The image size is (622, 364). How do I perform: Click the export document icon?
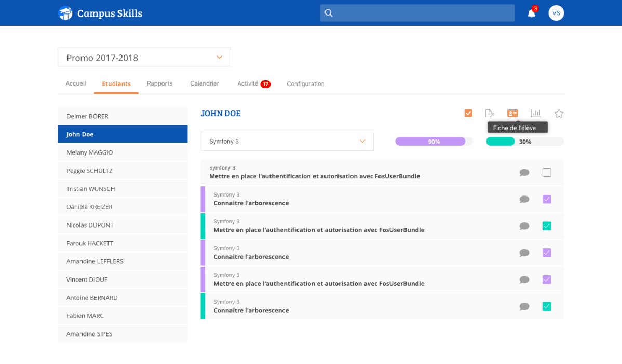(490, 113)
